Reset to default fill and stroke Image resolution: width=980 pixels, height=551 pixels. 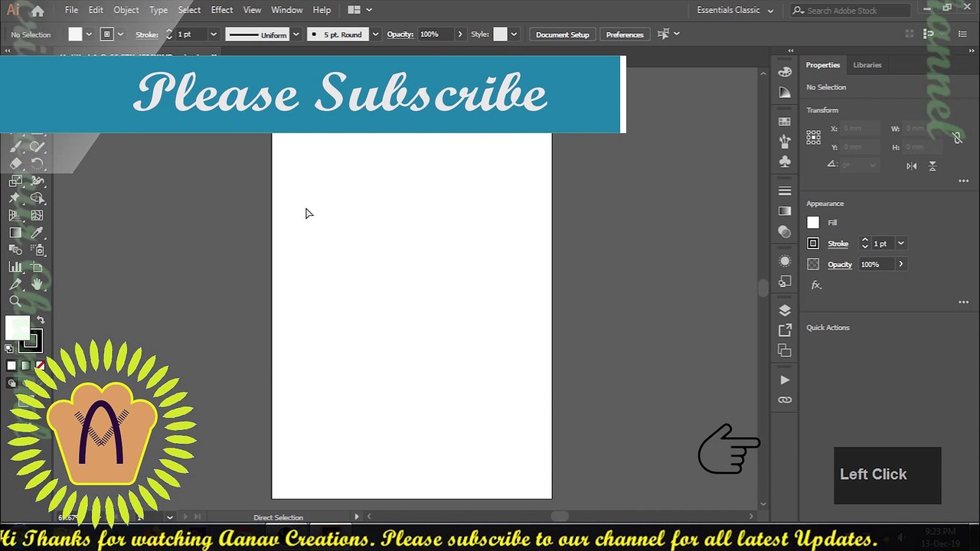pyautogui.click(x=9, y=348)
